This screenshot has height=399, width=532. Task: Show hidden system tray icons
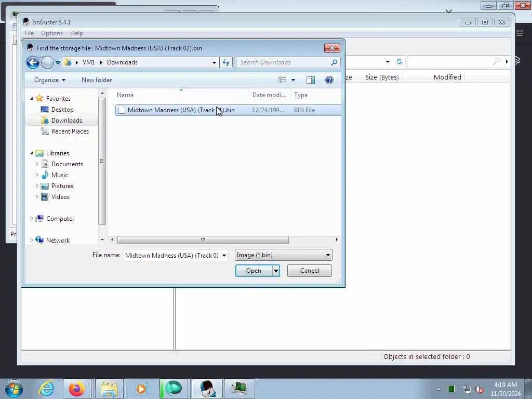438,389
